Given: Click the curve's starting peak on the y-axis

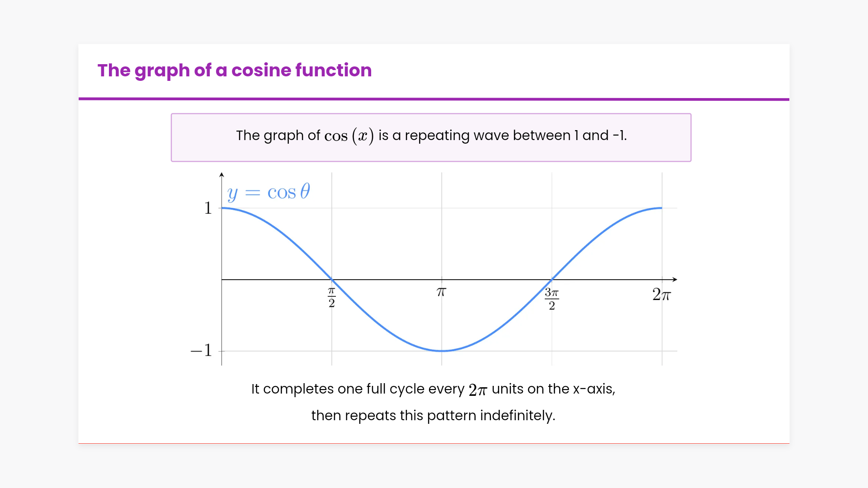Looking at the screenshot, I should 222,208.
